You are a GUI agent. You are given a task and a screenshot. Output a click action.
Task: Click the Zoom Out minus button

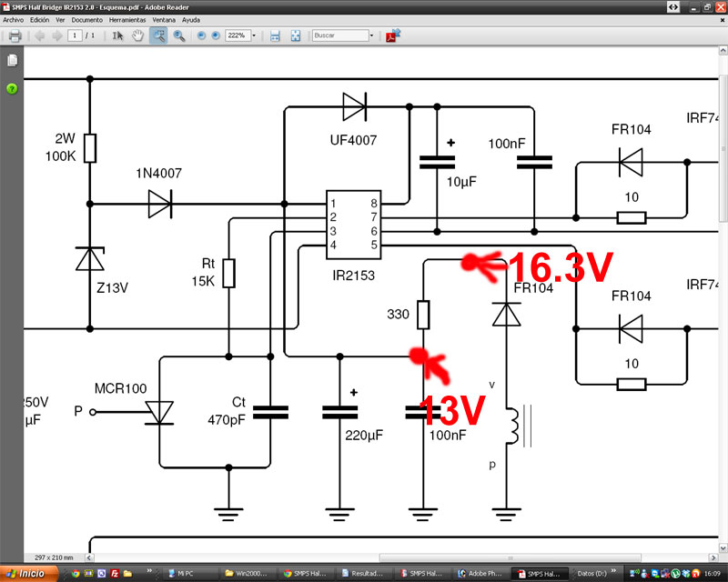click(x=201, y=35)
